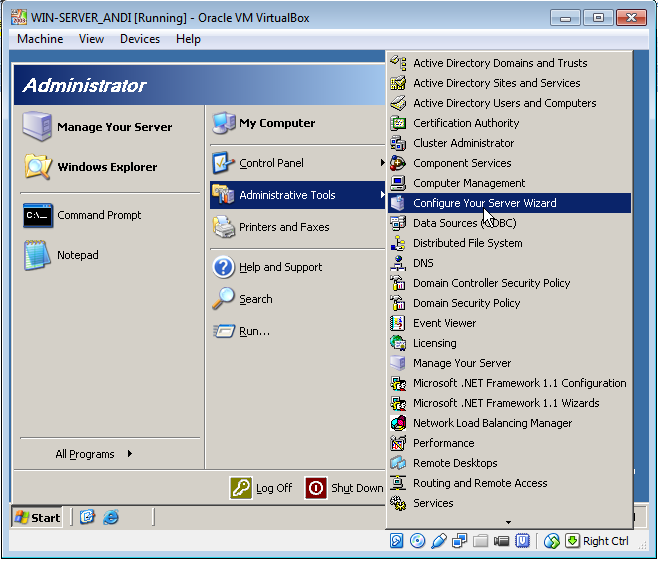Open Active Directory Domains and Trusts
Screen dimensions: 658x561
click(509, 63)
